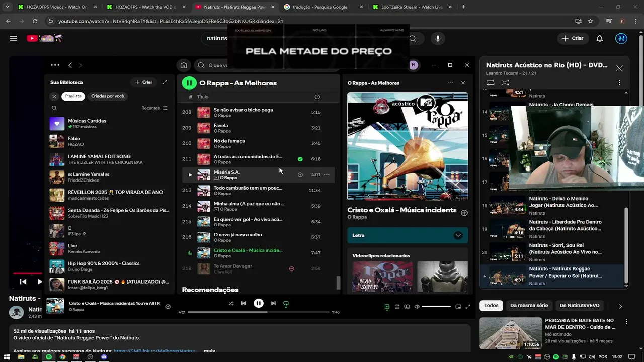644x362 pixels.
Task: Click the Spotify song progress bar
Action: click(258, 312)
